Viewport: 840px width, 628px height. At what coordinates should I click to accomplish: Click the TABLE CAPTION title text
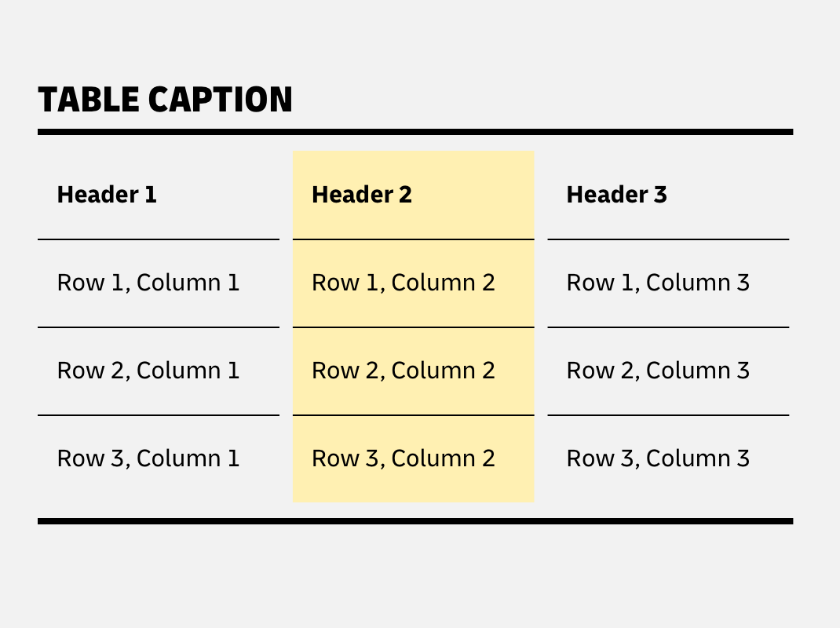coord(165,100)
